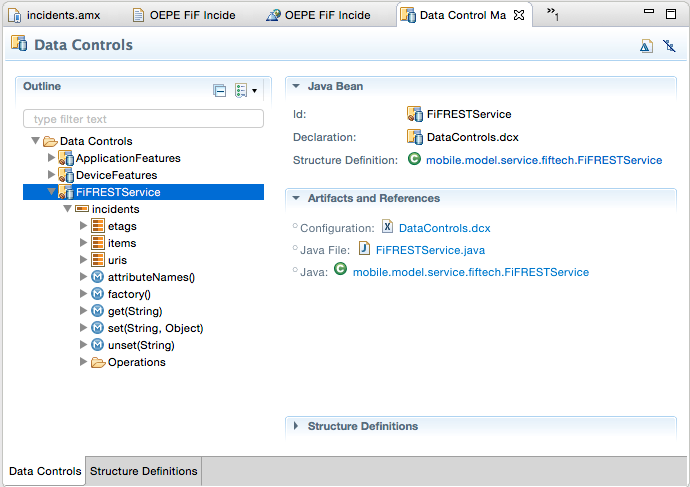Close the Data Control Ma tab
This screenshot has width=690, height=487.
tap(519, 15)
